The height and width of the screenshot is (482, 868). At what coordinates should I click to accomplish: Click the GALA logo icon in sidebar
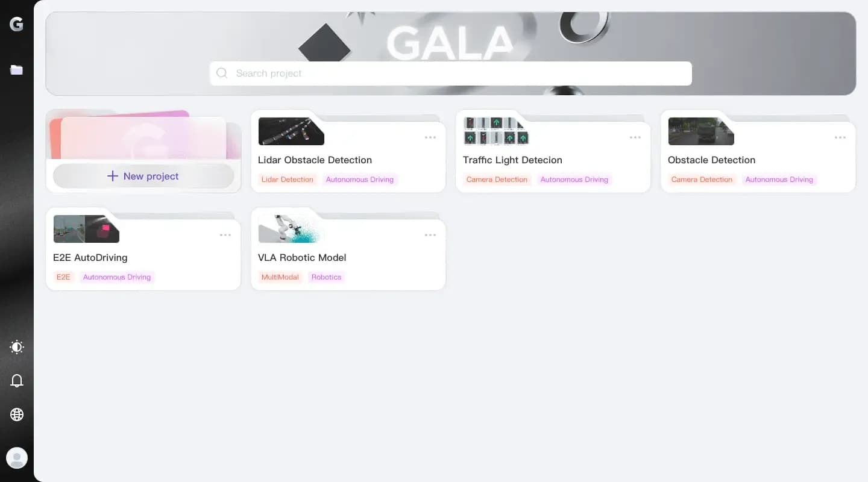pyautogui.click(x=16, y=24)
